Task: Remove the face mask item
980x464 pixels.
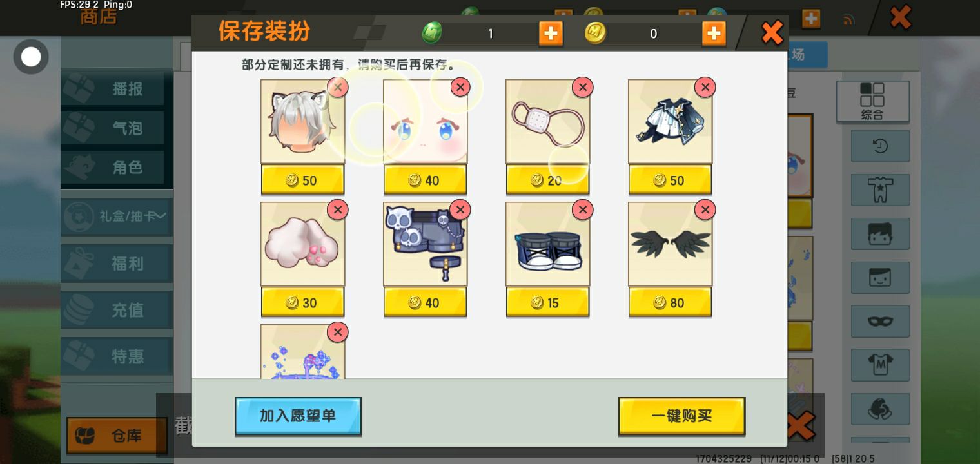Action: pos(582,87)
